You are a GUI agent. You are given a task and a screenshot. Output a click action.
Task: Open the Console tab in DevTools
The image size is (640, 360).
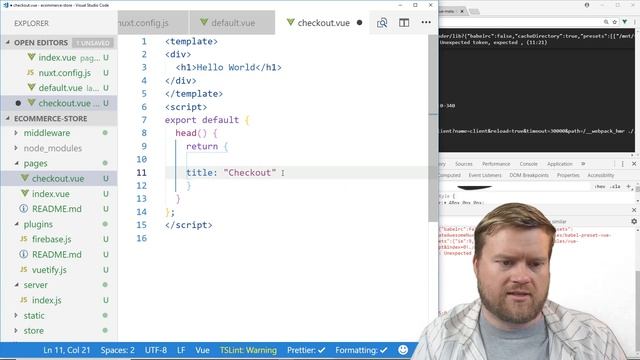529,164
